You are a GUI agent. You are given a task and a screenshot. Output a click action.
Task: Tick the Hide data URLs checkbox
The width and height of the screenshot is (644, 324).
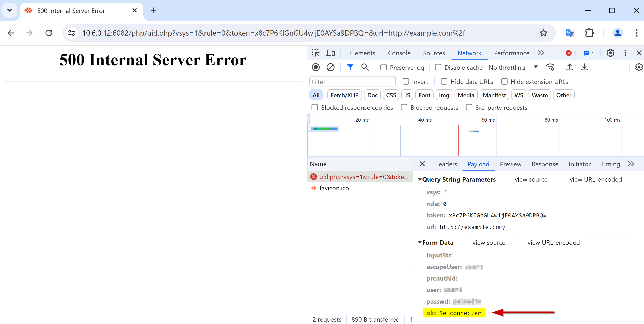[x=444, y=82]
